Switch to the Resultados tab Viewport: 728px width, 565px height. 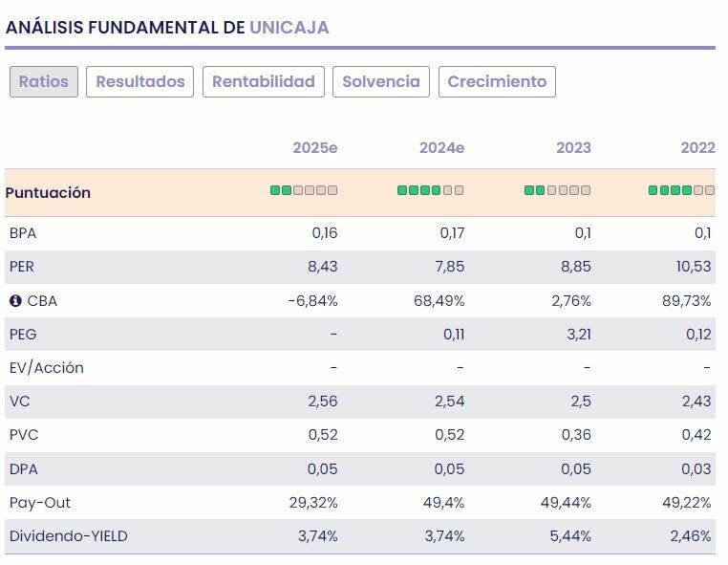pyautogui.click(x=140, y=81)
